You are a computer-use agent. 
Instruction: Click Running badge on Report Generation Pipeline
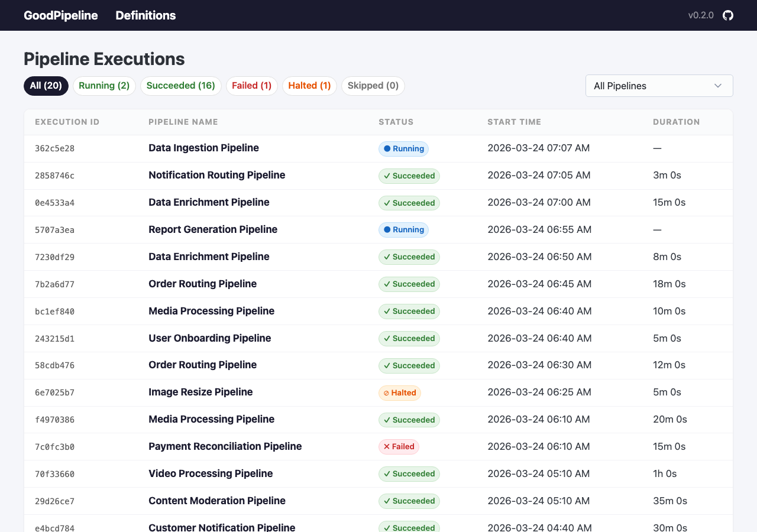[x=403, y=230]
